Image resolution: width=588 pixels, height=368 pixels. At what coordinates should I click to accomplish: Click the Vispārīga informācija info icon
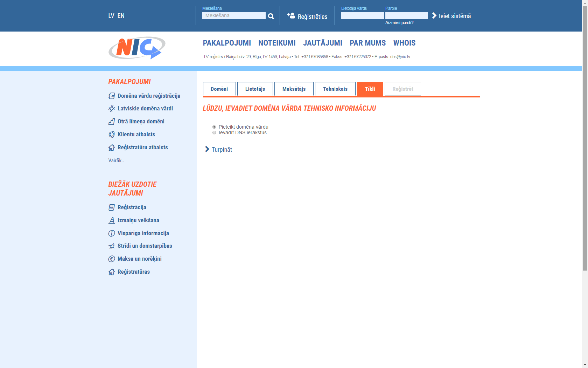tap(112, 233)
